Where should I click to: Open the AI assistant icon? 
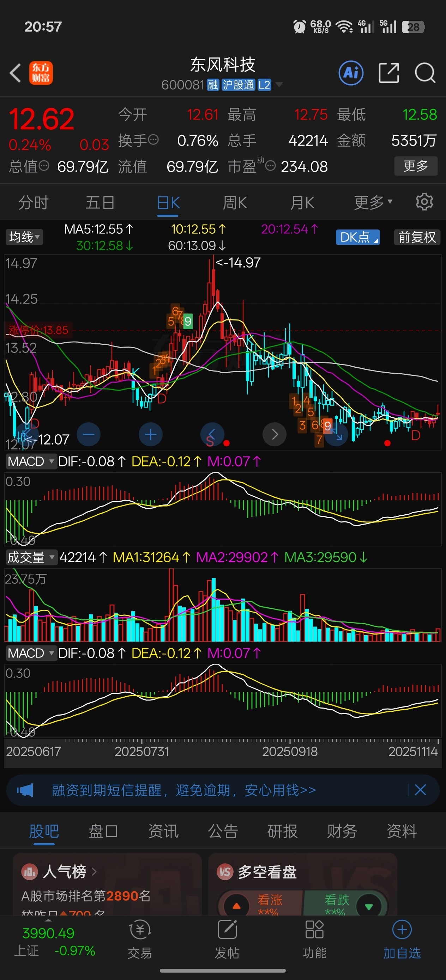[351, 73]
